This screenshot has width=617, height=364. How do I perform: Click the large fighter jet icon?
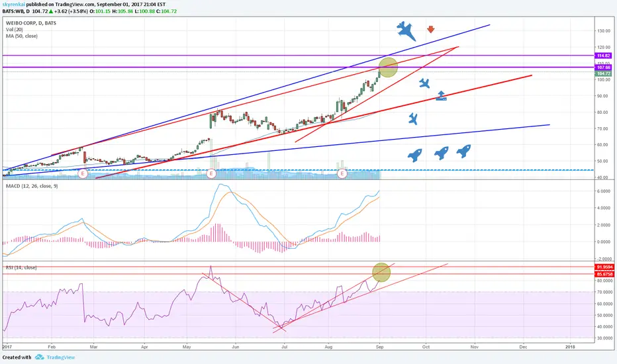point(406,31)
